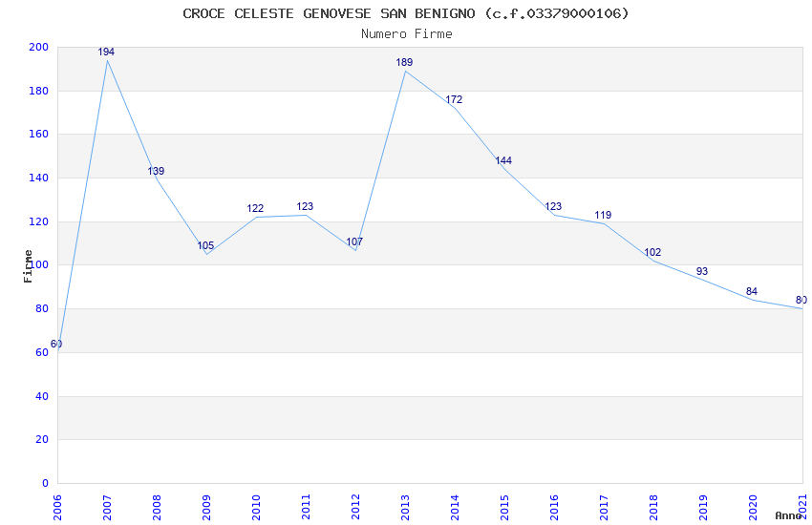Click the data label 80 for 2021
Screen dimensions: 812x525
pos(801,300)
